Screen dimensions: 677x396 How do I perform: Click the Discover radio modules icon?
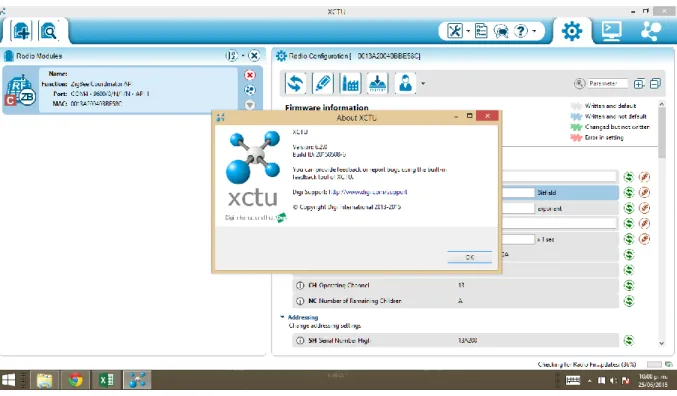[49, 31]
